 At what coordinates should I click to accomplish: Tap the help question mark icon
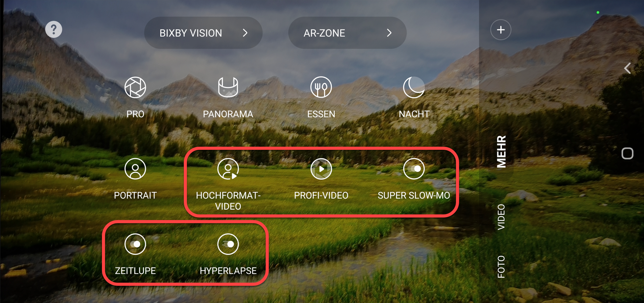54,29
